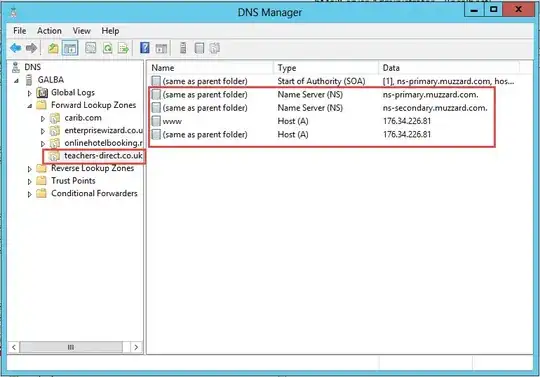Click the New Record toolbar icon

coord(199,48)
